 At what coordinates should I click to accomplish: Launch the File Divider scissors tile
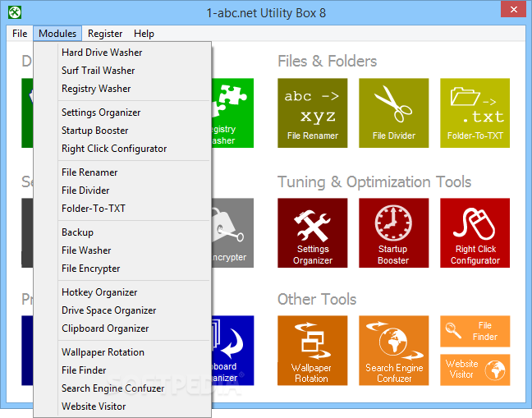point(393,113)
